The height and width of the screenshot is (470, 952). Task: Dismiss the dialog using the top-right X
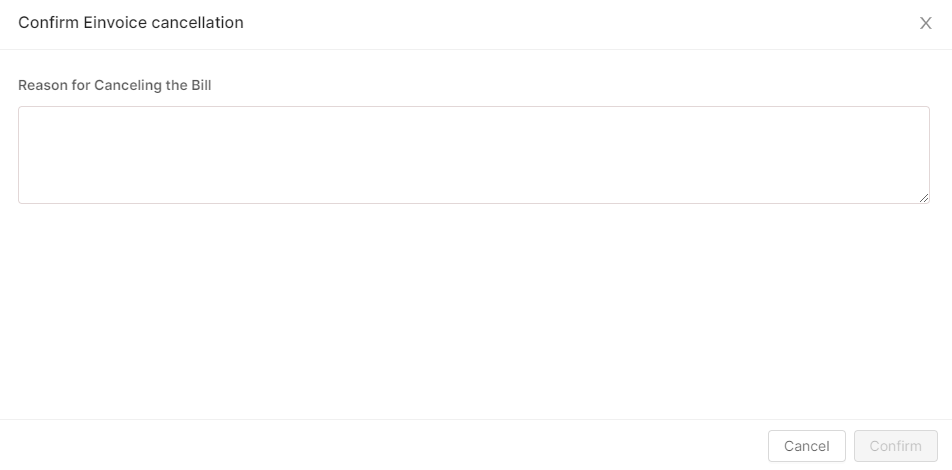point(925,23)
